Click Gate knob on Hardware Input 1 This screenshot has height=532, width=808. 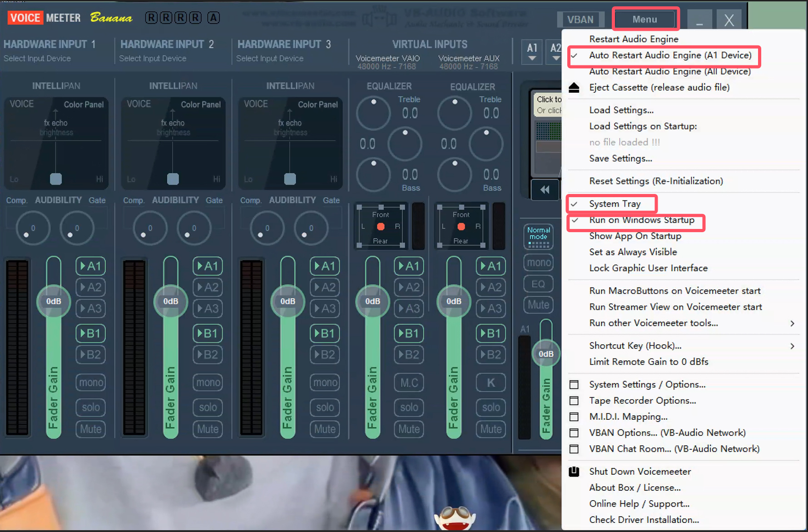click(77, 228)
